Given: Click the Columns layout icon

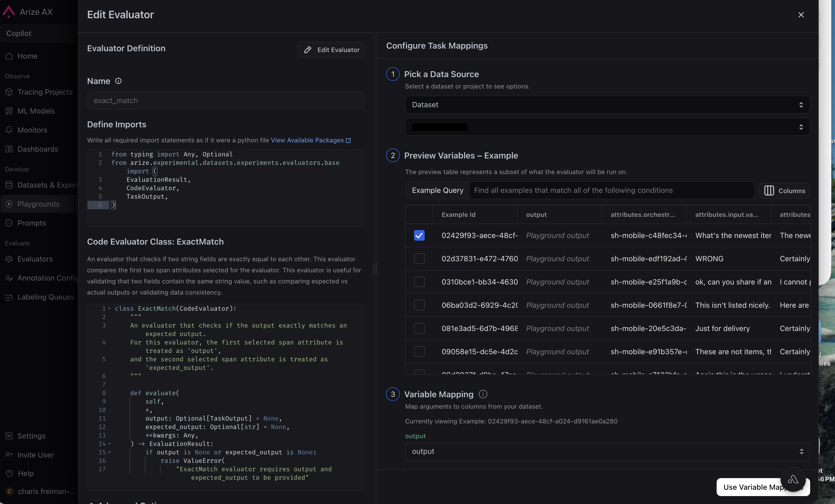Looking at the screenshot, I should [x=769, y=191].
